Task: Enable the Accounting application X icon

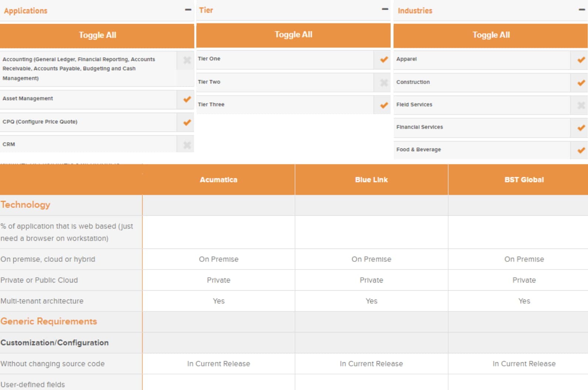Action: [x=187, y=60]
